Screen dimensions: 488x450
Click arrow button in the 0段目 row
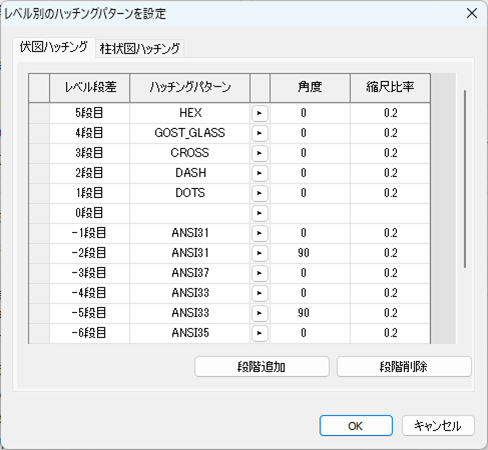[260, 213]
